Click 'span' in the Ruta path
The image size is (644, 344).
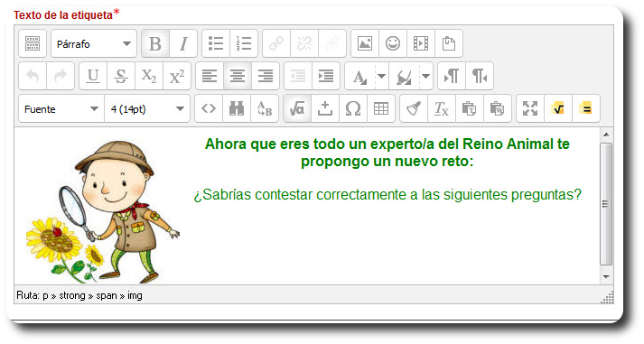point(107,295)
